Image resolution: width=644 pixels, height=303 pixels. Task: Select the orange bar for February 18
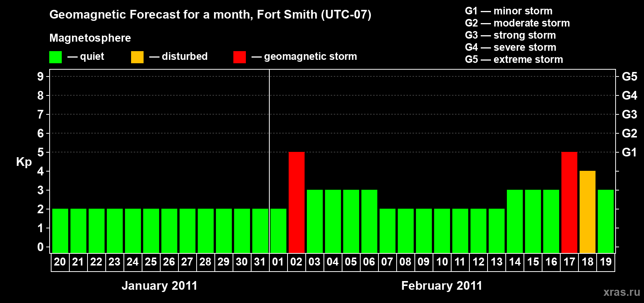588,212
